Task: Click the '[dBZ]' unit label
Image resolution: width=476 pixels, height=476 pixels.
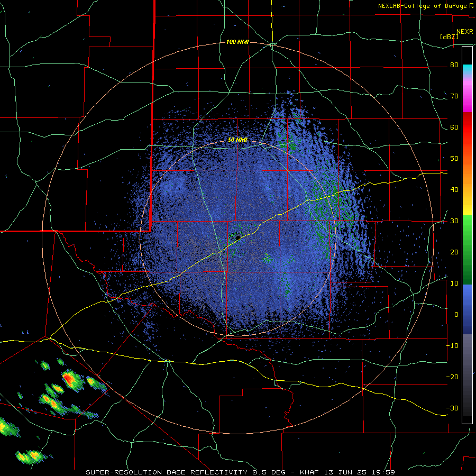Action: click(449, 37)
